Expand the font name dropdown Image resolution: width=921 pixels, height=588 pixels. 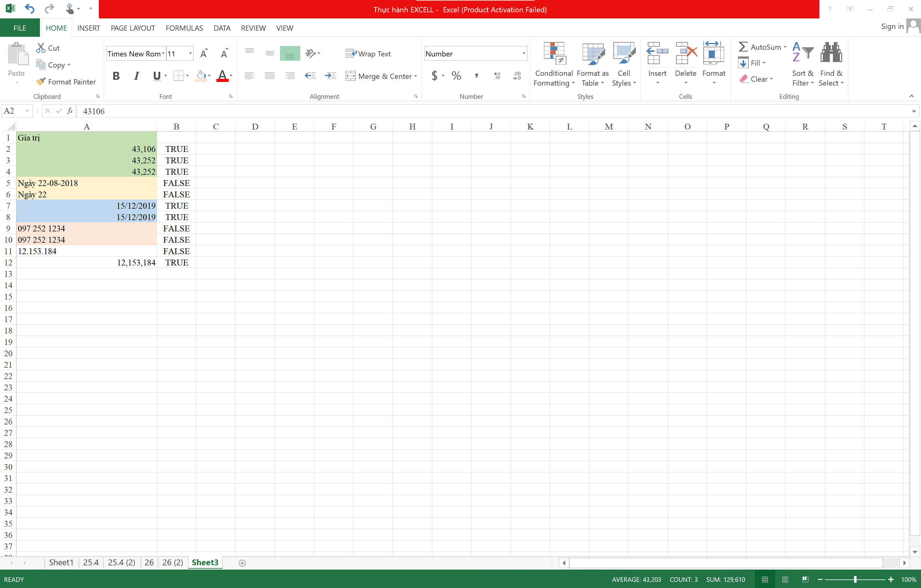pos(163,53)
